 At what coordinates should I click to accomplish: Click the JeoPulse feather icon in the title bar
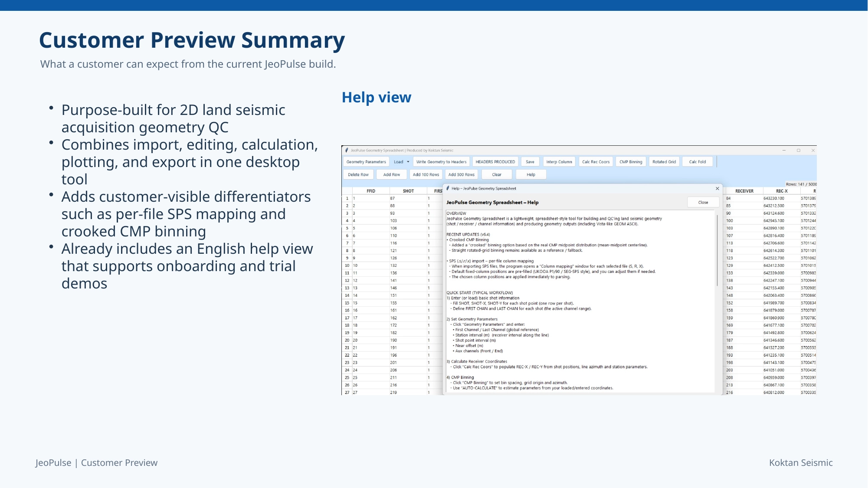pos(347,151)
